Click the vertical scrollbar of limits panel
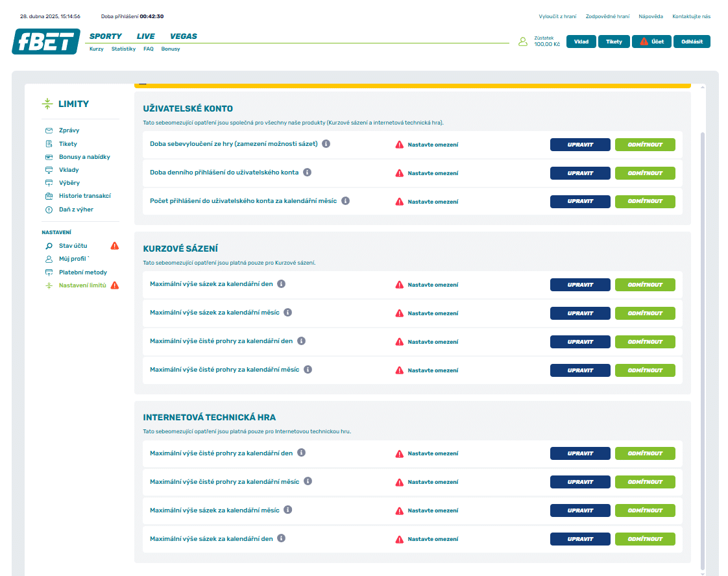The width and height of the screenshot is (728, 576). (703, 350)
